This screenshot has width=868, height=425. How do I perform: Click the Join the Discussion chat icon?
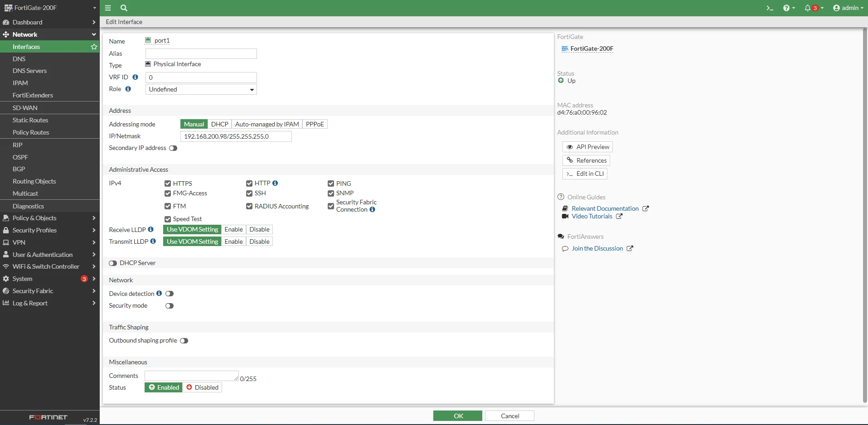tap(565, 248)
